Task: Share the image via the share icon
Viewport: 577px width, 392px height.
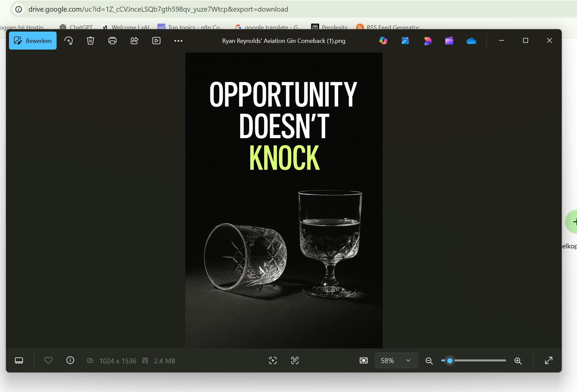Action: coord(134,41)
